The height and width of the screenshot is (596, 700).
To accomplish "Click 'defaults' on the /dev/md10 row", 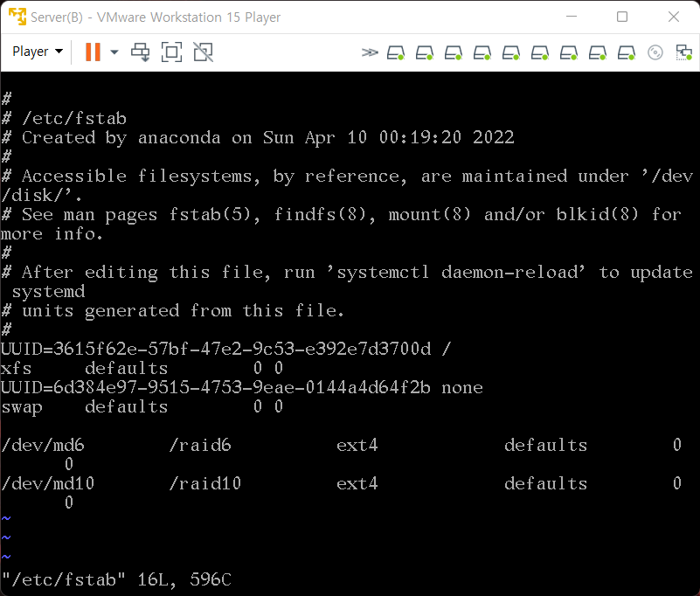I will coord(545,483).
